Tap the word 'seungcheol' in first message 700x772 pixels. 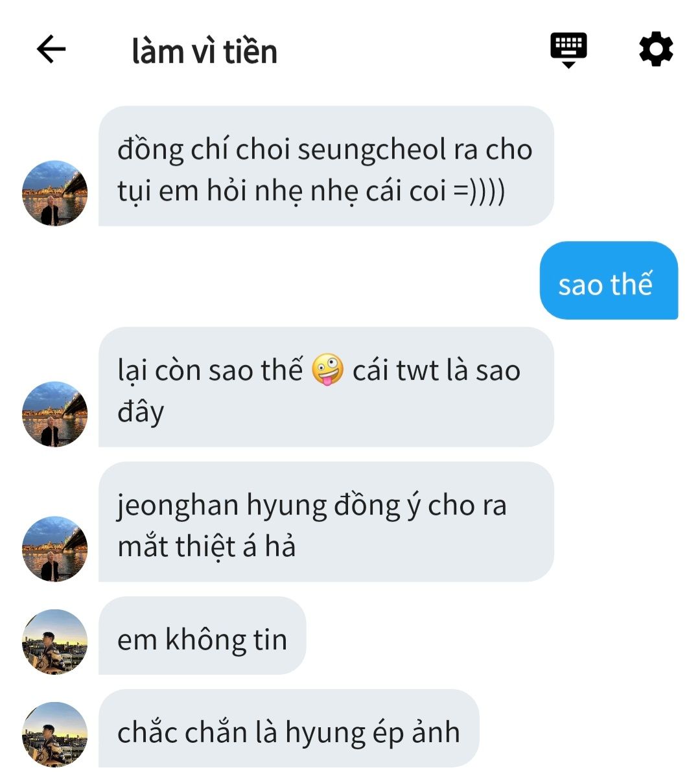tap(371, 150)
